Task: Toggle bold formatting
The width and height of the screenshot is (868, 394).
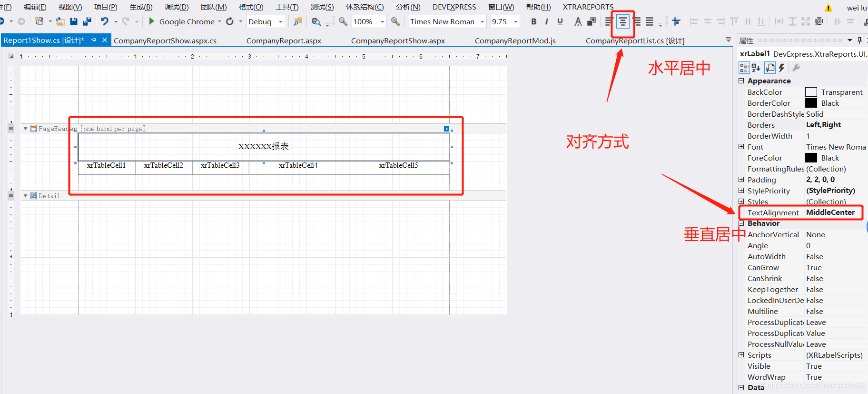Action: click(533, 21)
